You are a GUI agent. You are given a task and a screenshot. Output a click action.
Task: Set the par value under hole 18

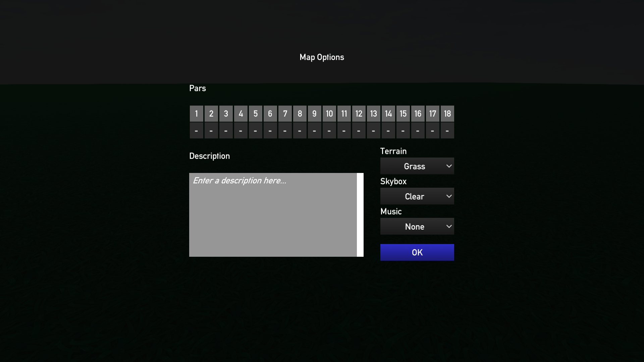tap(447, 130)
